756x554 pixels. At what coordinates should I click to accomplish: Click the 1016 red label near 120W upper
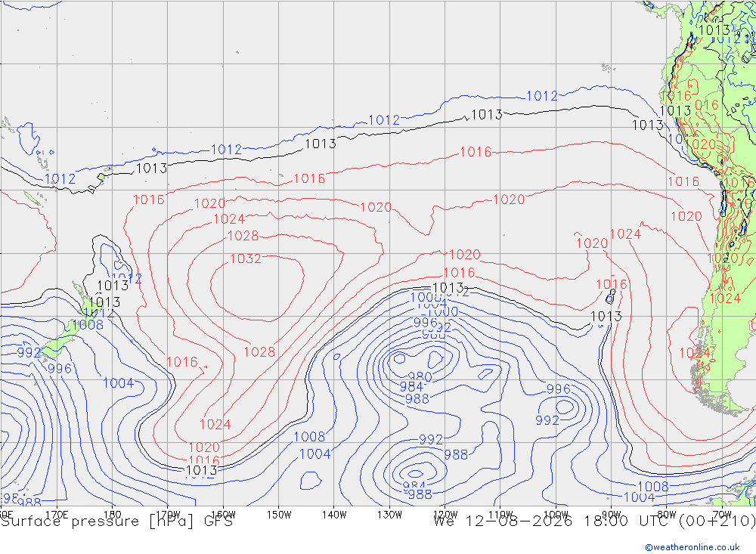[x=476, y=153]
